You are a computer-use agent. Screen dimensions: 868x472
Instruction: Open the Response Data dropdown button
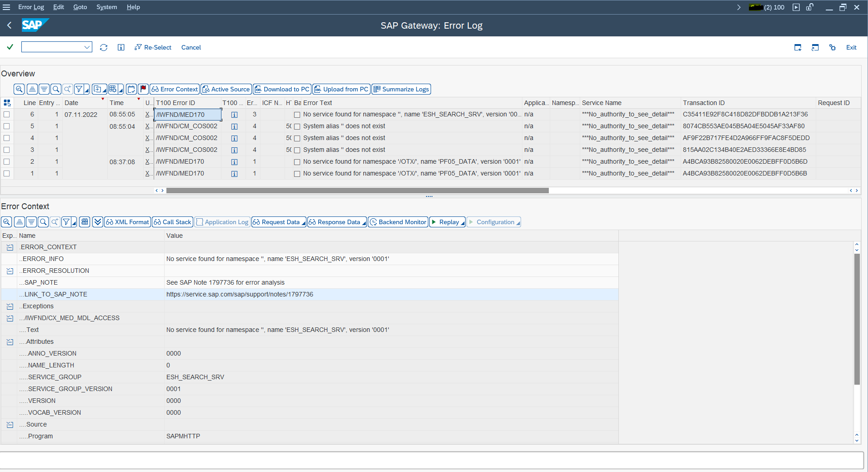click(337, 222)
